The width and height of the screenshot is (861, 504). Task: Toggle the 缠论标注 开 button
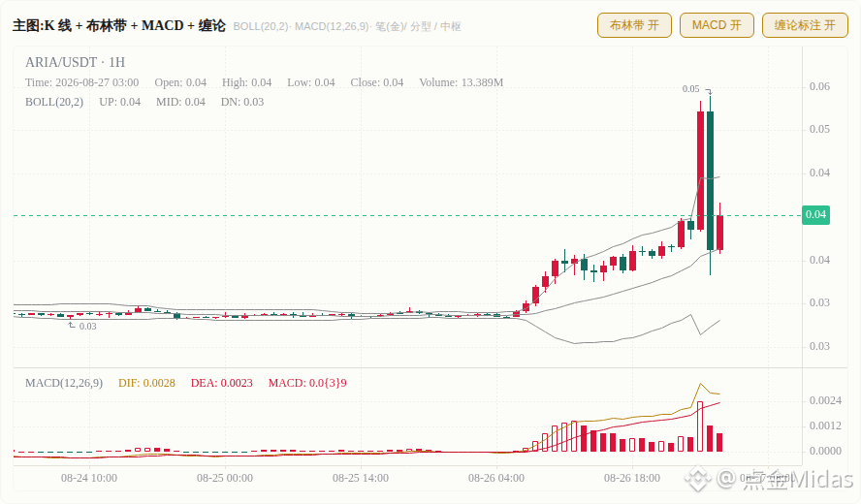point(805,25)
